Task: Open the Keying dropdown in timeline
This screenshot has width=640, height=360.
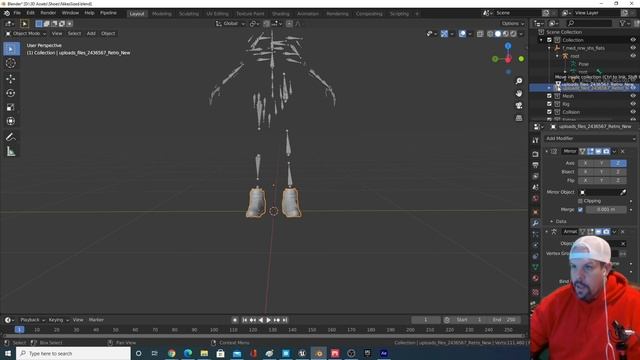Action: click(x=58, y=320)
